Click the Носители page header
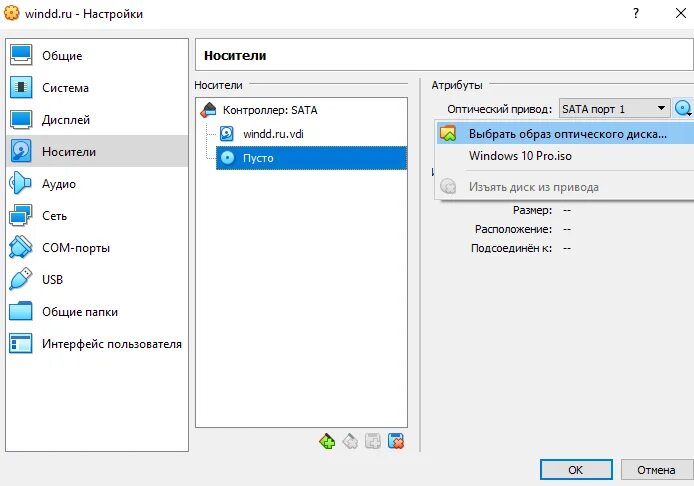694x486 pixels. coord(235,55)
